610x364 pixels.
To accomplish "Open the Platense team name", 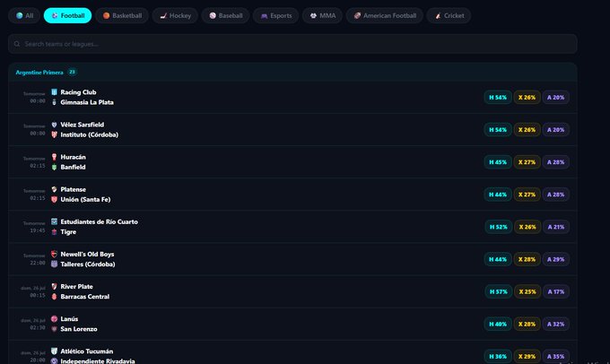I will (74, 189).
